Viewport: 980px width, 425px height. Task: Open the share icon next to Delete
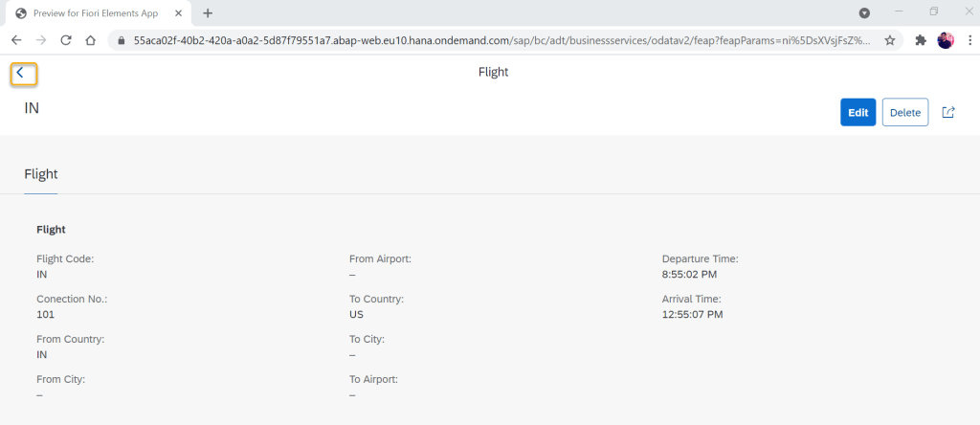click(x=948, y=112)
